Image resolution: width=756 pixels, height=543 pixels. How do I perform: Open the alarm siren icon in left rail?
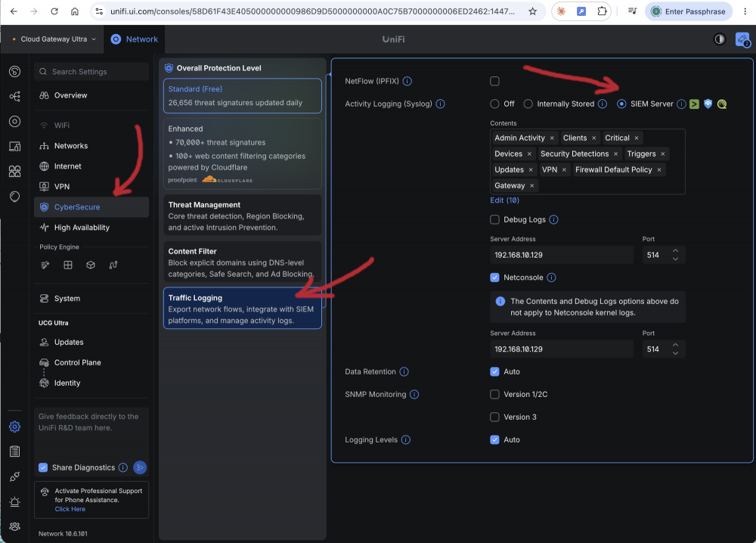[15, 501]
